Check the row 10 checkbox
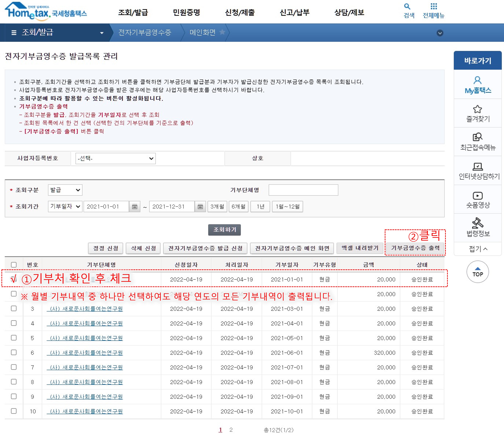The height and width of the screenshot is (435, 504). [x=14, y=411]
